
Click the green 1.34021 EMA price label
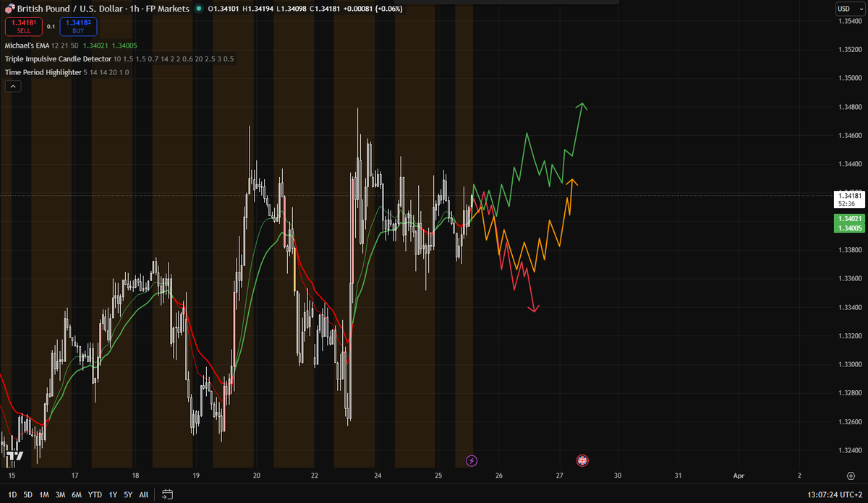coord(850,218)
